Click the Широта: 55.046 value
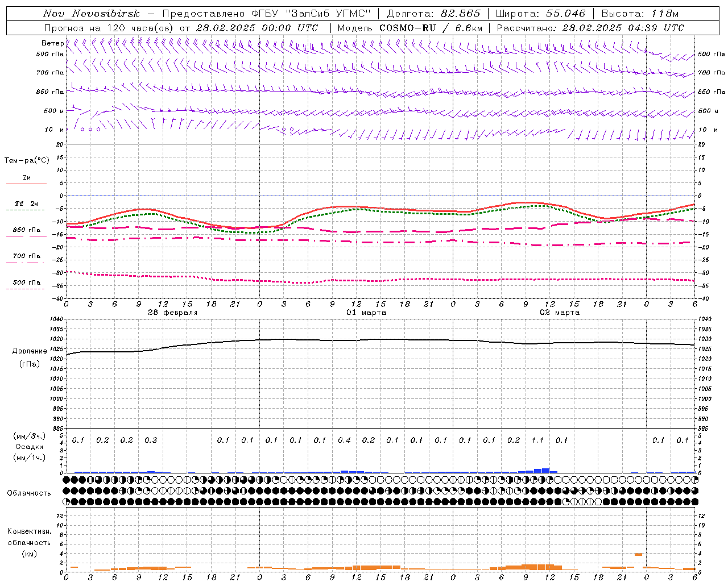Screen dimensions: 728x582 click(x=540, y=14)
